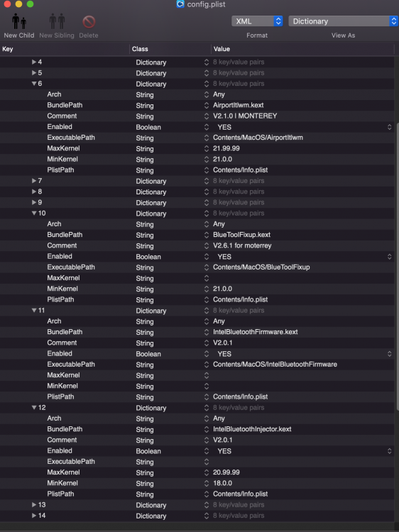Click the Delete toolbar icon

[x=89, y=22]
